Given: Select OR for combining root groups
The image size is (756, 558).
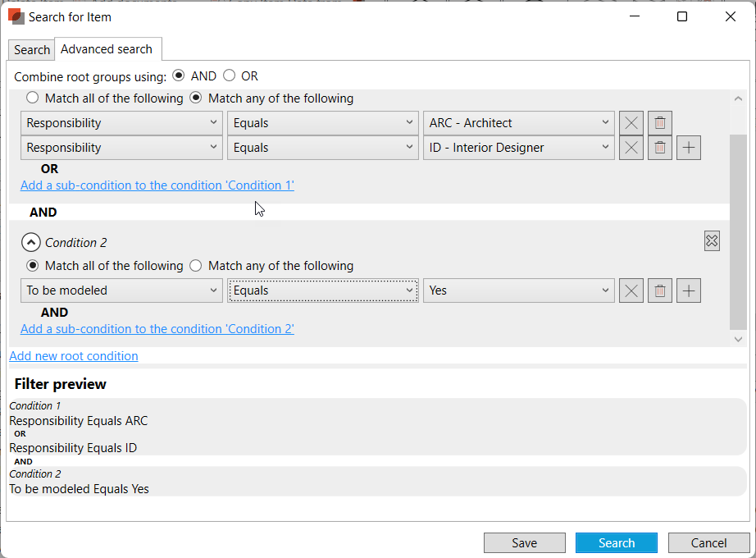Looking at the screenshot, I should click(x=230, y=75).
